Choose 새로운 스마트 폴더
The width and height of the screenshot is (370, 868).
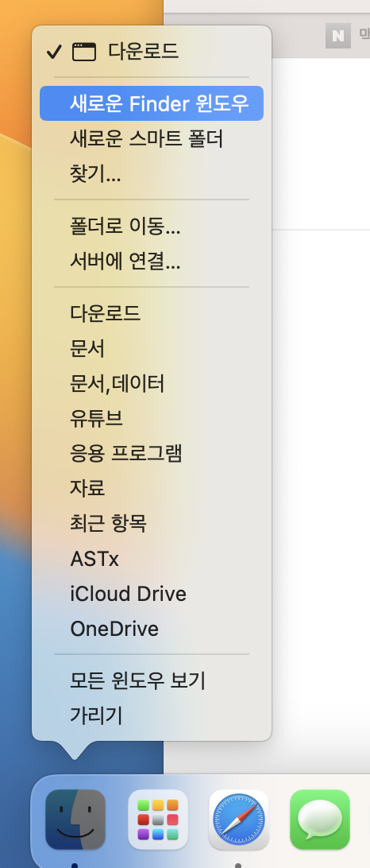pos(152,139)
